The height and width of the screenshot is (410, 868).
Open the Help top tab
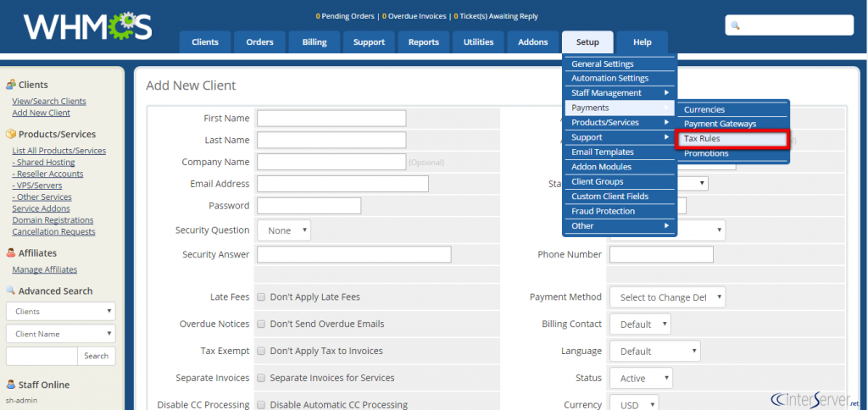[x=643, y=42]
